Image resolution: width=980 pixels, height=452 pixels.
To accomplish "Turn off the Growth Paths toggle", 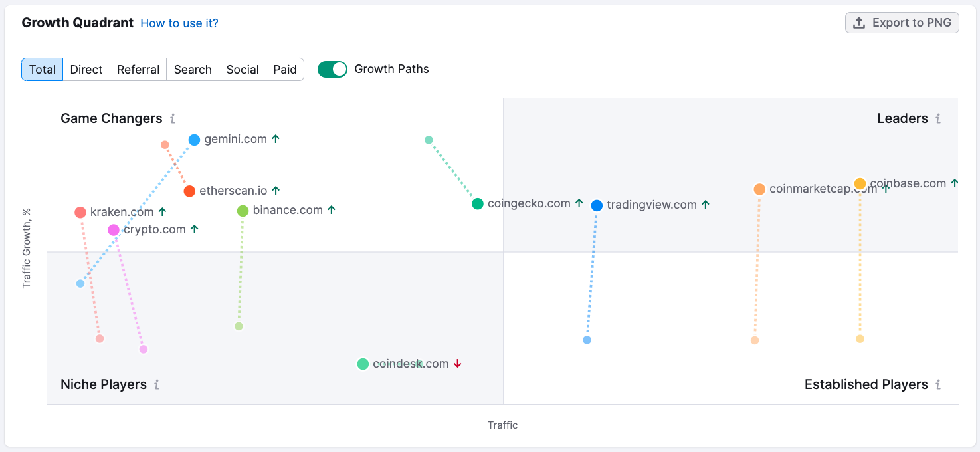I will [332, 69].
